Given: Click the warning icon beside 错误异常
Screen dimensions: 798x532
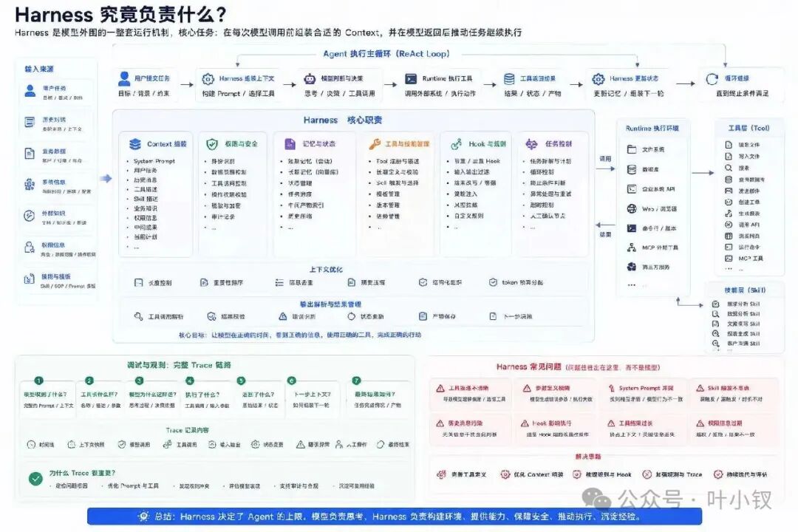Looking at the screenshot, I should click(x=301, y=444).
